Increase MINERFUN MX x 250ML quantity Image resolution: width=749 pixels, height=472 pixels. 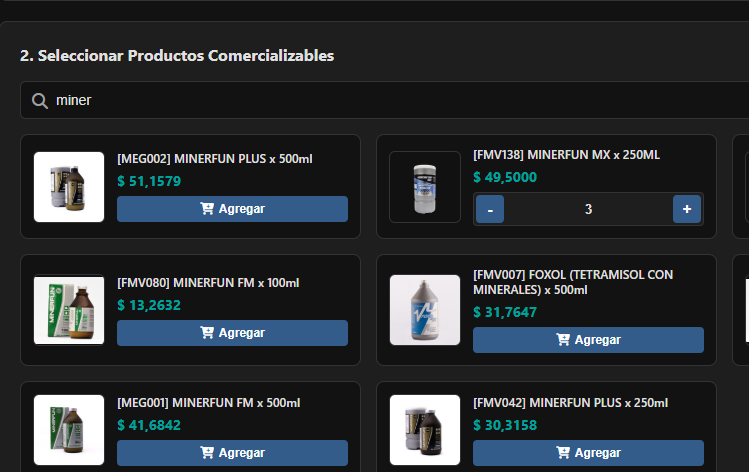(x=687, y=209)
